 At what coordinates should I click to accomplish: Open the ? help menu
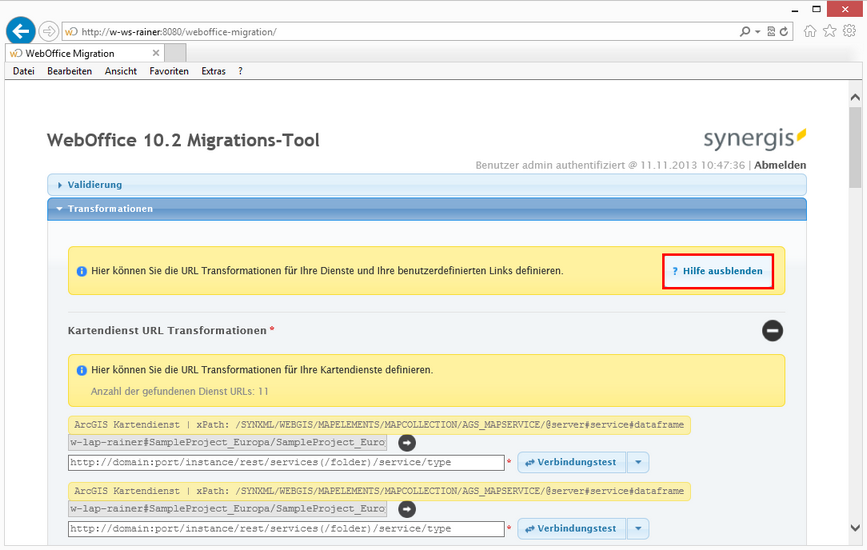240,71
